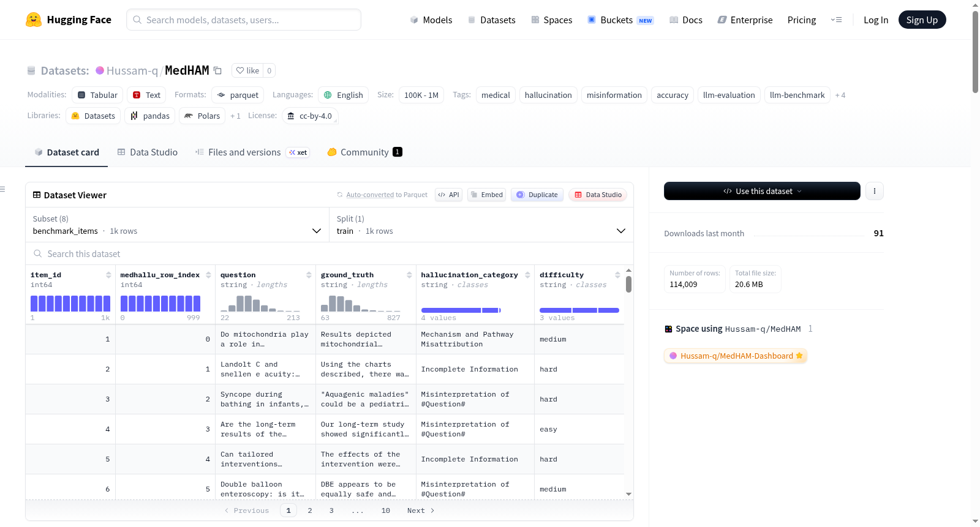Viewport: 980px width, 527px height.
Task: Open Docs in the top navigation
Action: 686,20
